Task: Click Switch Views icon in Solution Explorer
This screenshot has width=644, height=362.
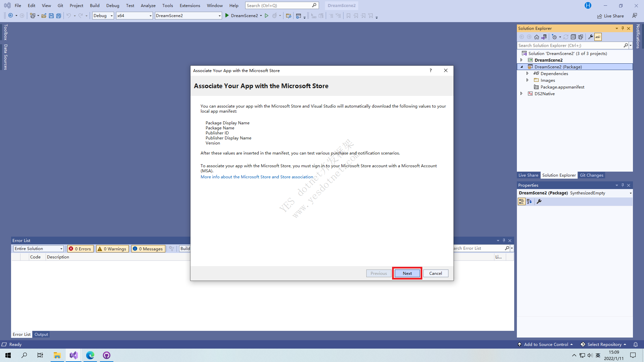Action: (x=544, y=37)
